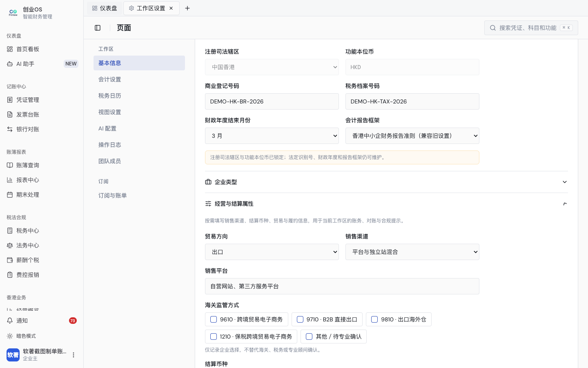Click the 企业类型 briefcase icon
This screenshot has width=588, height=368.
tap(208, 182)
